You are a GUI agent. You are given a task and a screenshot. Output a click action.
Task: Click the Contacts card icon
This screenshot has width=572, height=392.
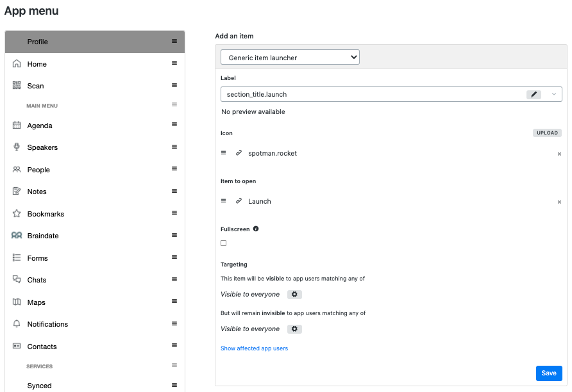(17, 346)
